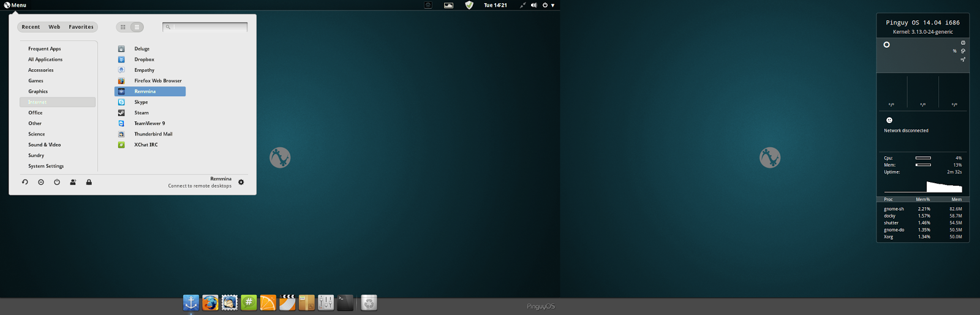
Task: Open the orange slice app in dock
Action: click(x=268, y=303)
